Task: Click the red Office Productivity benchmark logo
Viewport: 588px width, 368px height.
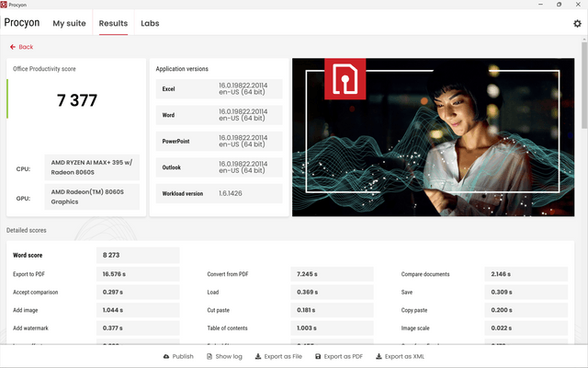Action: click(x=345, y=79)
